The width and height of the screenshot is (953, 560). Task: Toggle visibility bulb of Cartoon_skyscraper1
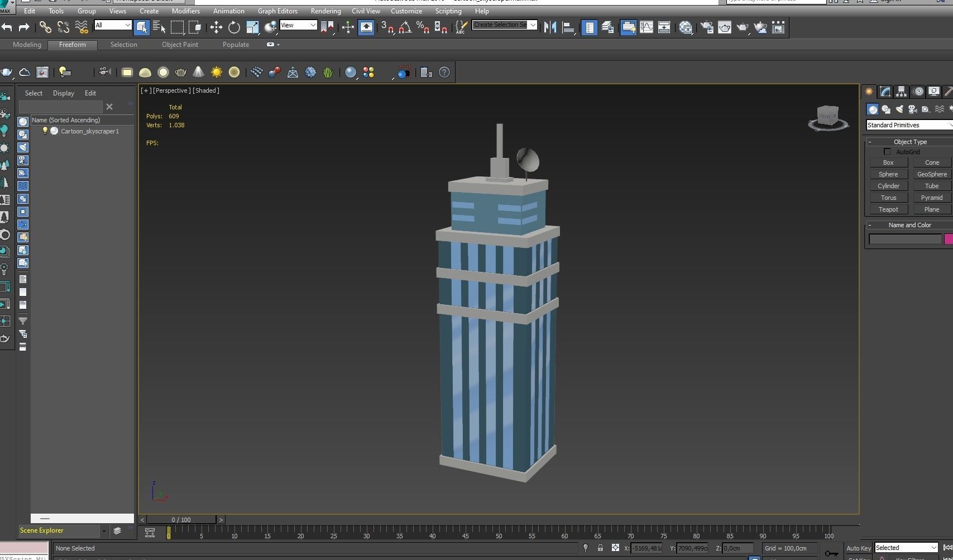point(45,131)
